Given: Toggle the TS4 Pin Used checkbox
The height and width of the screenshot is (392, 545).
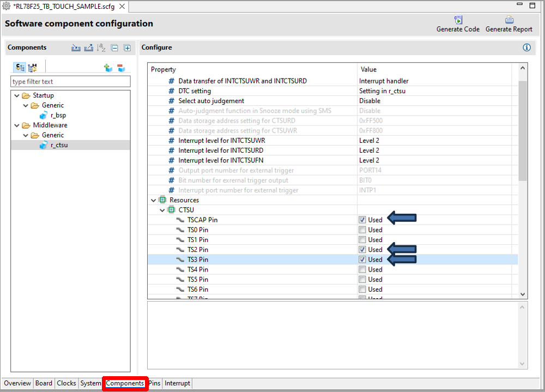Looking at the screenshot, I should coord(362,269).
